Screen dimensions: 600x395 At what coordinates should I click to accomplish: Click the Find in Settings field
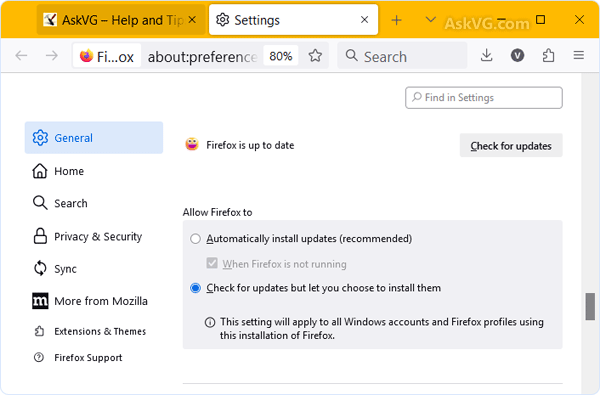484,98
